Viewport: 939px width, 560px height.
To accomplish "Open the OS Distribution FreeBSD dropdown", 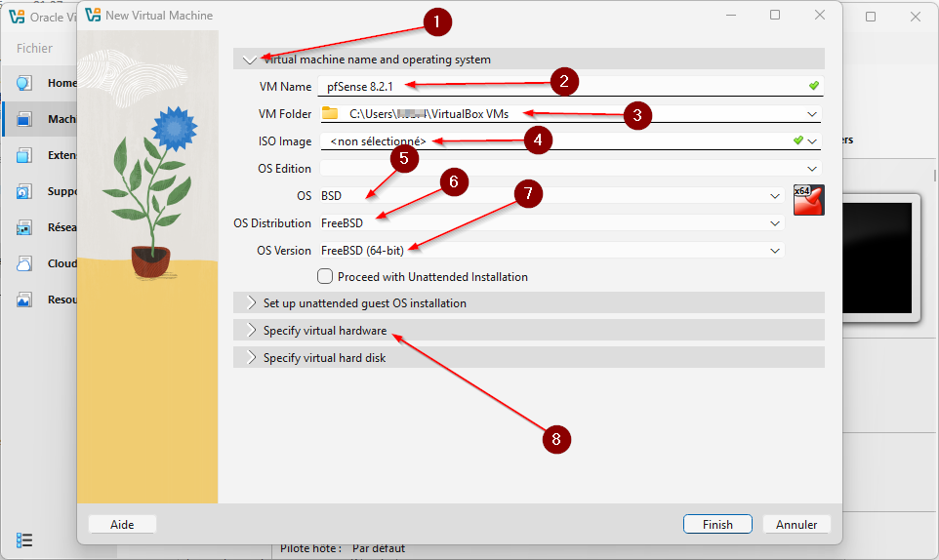I will pos(551,223).
